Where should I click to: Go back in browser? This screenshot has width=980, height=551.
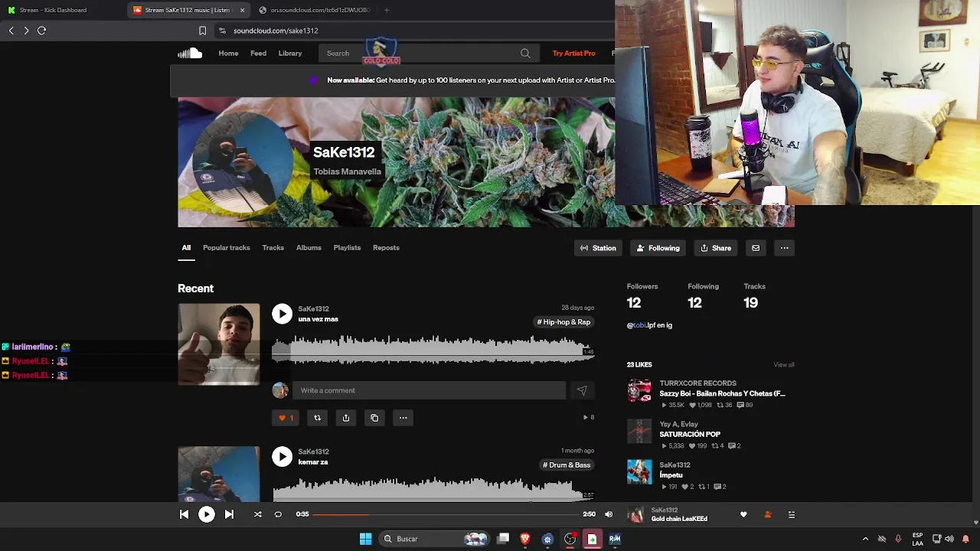pos(11,31)
